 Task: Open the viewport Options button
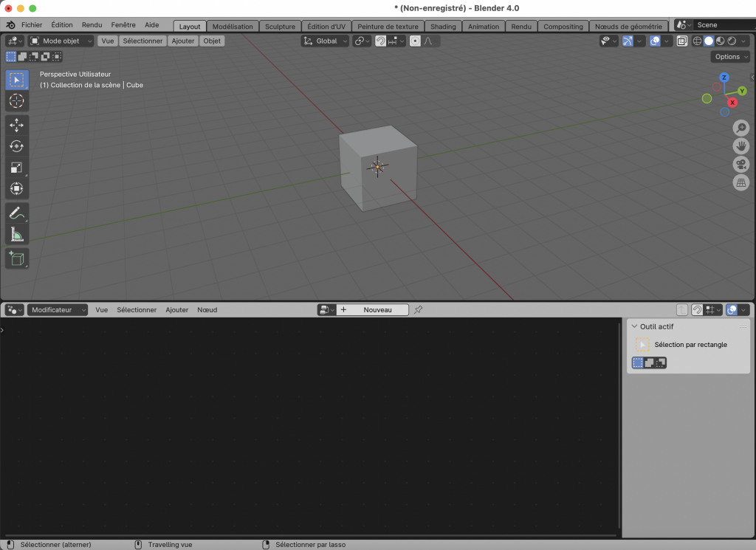pos(730,57)
